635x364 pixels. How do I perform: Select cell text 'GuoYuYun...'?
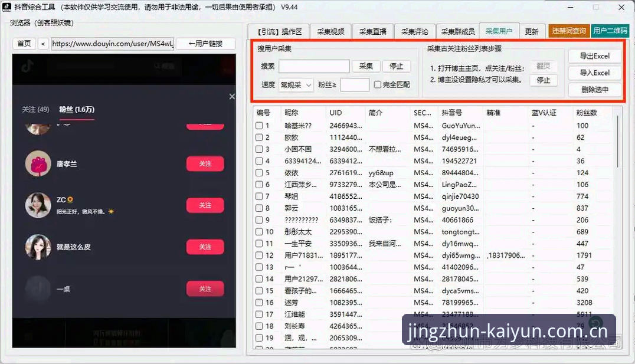(x=460, y=126)
